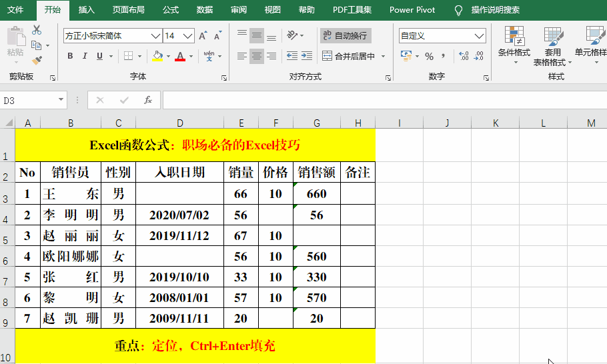The image size is (607, 364).
Task: Click the cell borders icon
Action: (129, 56)
